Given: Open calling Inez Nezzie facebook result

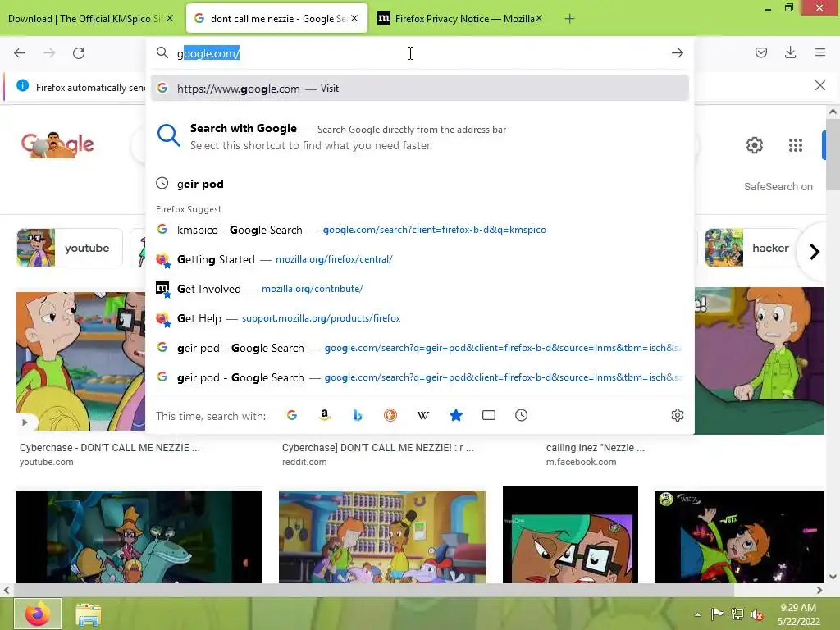Looking at the screenshot, I should tap(596, 448).
